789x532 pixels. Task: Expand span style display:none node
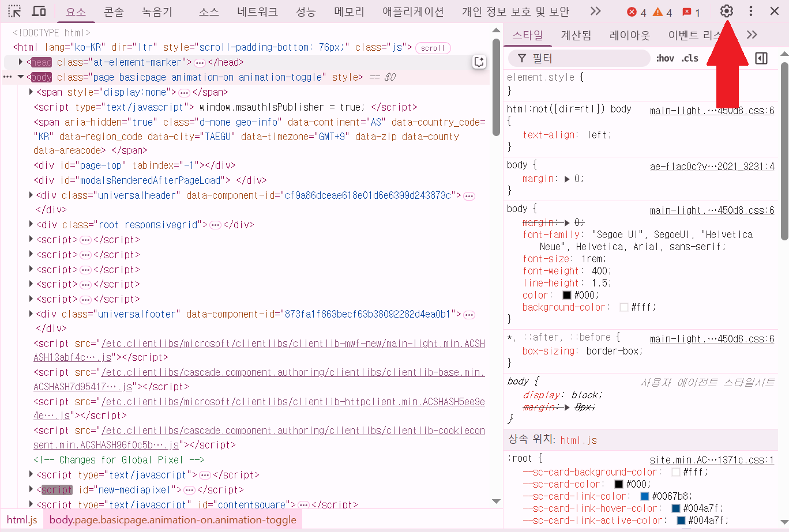pos(31,92)
